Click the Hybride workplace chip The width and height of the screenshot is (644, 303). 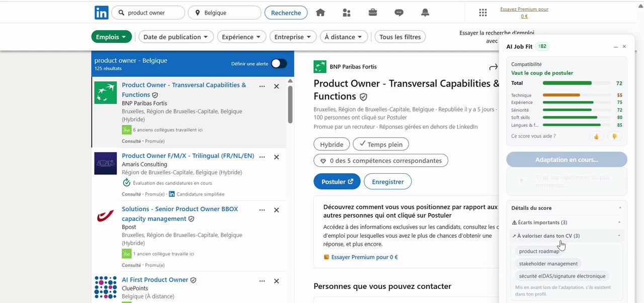(332, 145)
